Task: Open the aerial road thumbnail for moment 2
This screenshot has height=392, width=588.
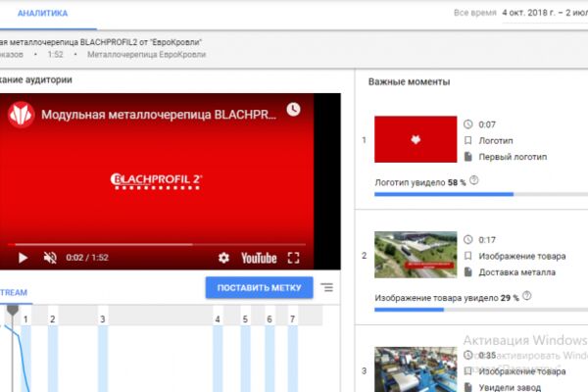Action: pyautogui.click(x=416, y=255)
